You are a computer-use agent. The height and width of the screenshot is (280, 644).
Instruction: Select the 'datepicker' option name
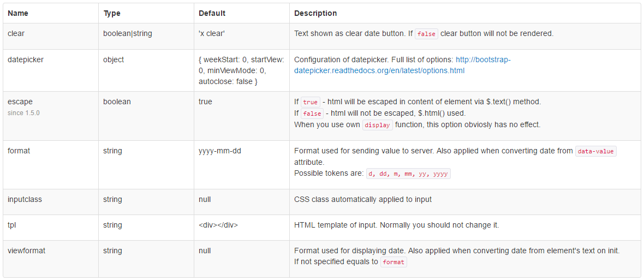[26, 59]
